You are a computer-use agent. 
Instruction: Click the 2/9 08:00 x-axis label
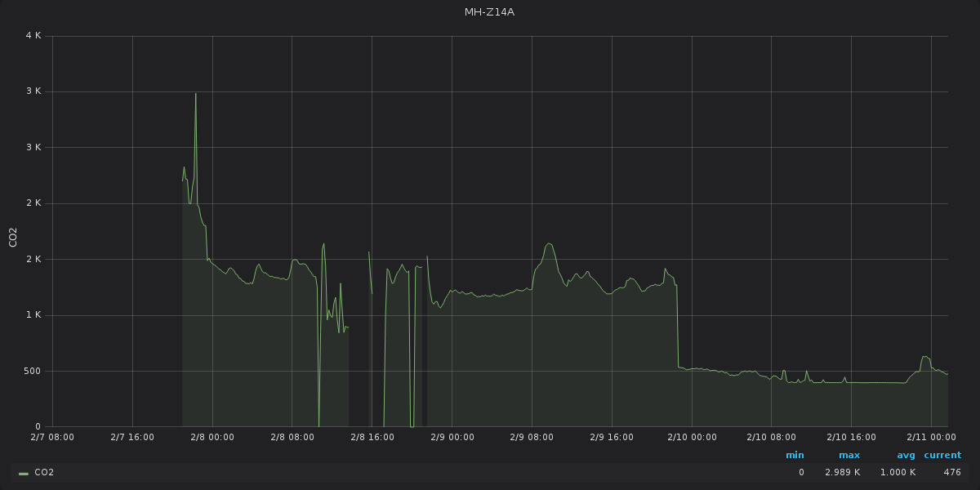[x=532, y=437]
